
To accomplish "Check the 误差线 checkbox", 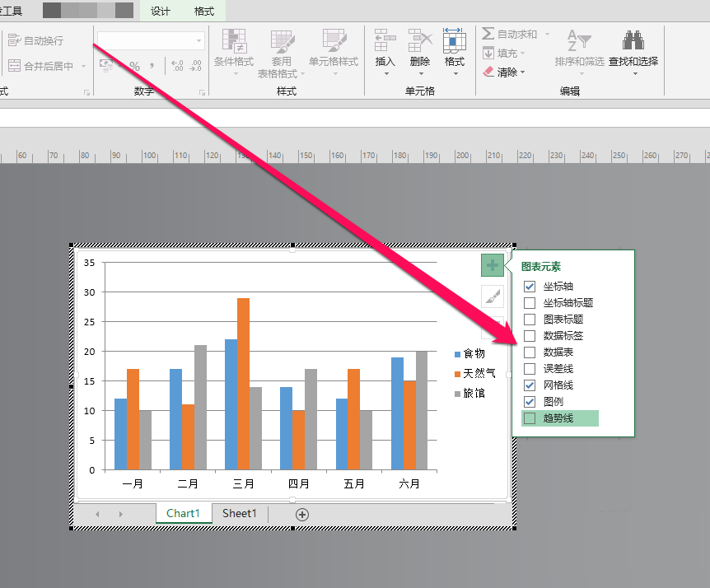I will 530,369.
